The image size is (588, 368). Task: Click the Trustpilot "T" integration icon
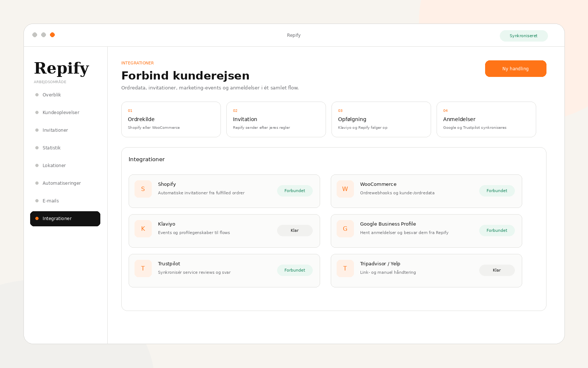click(143, 268)
